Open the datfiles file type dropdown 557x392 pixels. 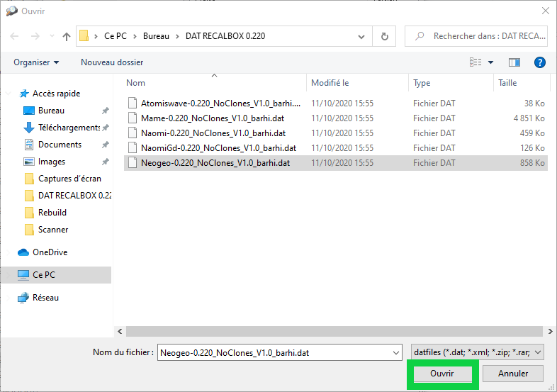tap(477, 352)
